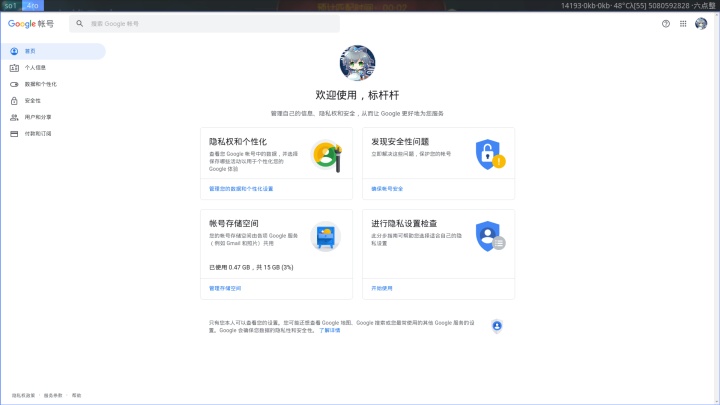This screenshot has height=405, width=720.
Task: Click the 欢迎使用，标杆杆 welcome heading
Action: (x=357, y=95)
